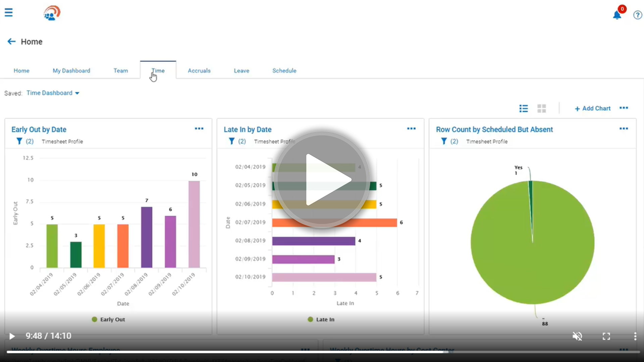Toggle the Late In legend item
The width and height of the screenshot is (644, 362).
coord(321,319)
